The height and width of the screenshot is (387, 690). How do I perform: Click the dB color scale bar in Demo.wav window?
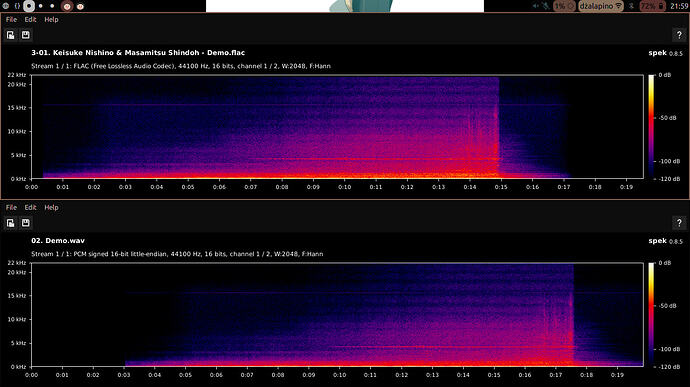651,315
